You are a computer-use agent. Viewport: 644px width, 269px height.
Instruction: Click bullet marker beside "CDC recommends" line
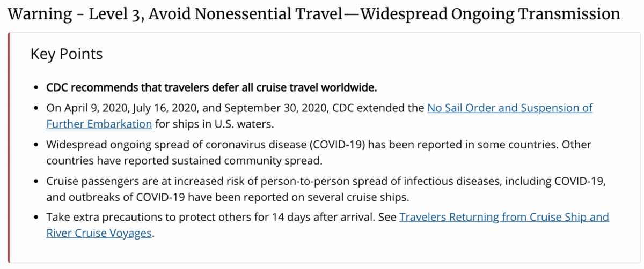coord(36,87)
